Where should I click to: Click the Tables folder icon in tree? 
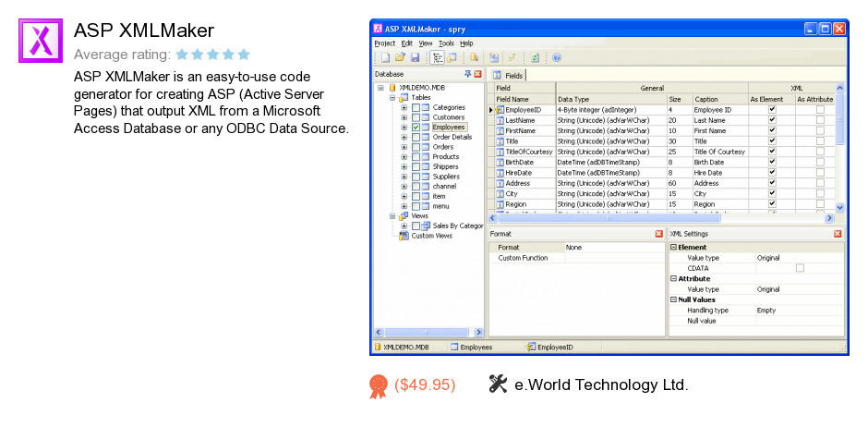click(404, 97)
